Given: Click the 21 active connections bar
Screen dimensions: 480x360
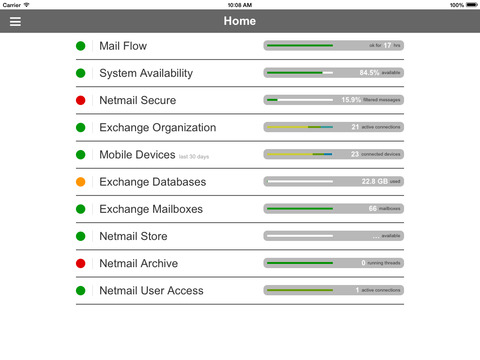Looking at the screenshot, I should click(334, 127).
